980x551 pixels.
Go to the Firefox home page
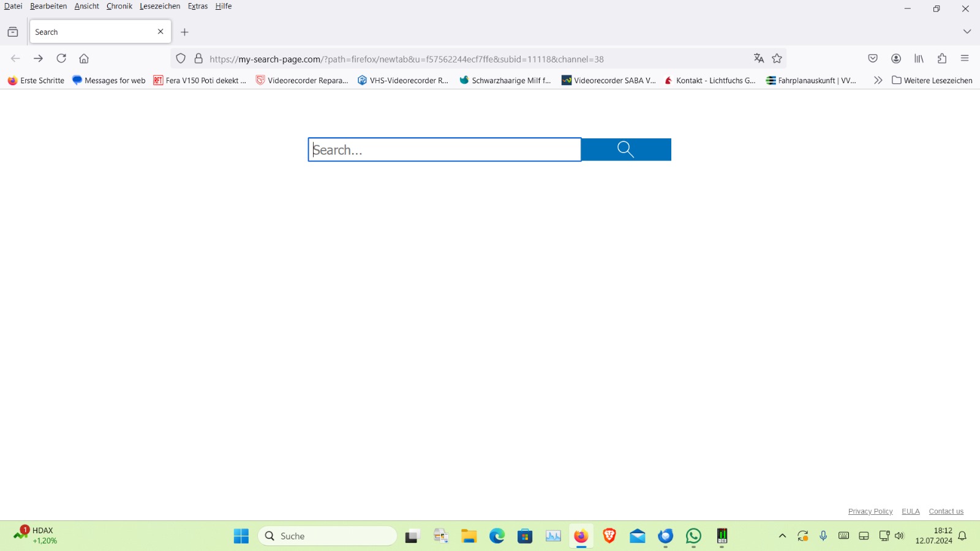[84, 59]
